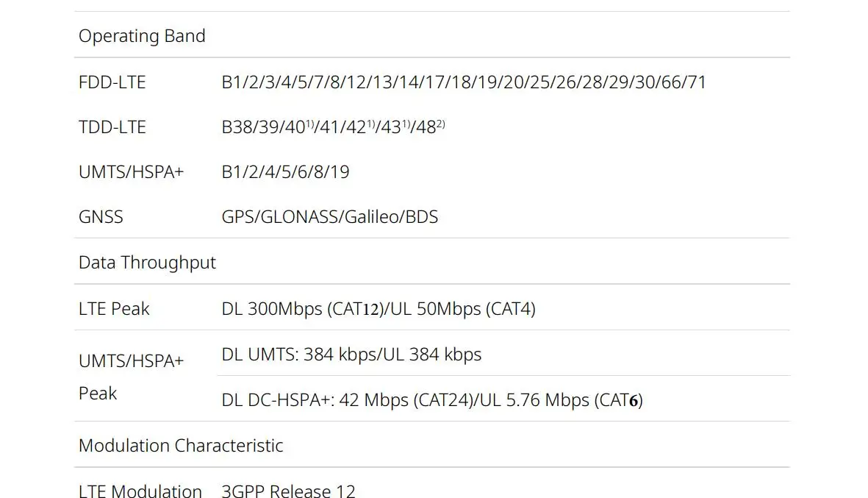This screenshot has height=498, width=868.
Task: Select the FDD-LTE row label
Action: click(112, 82)
